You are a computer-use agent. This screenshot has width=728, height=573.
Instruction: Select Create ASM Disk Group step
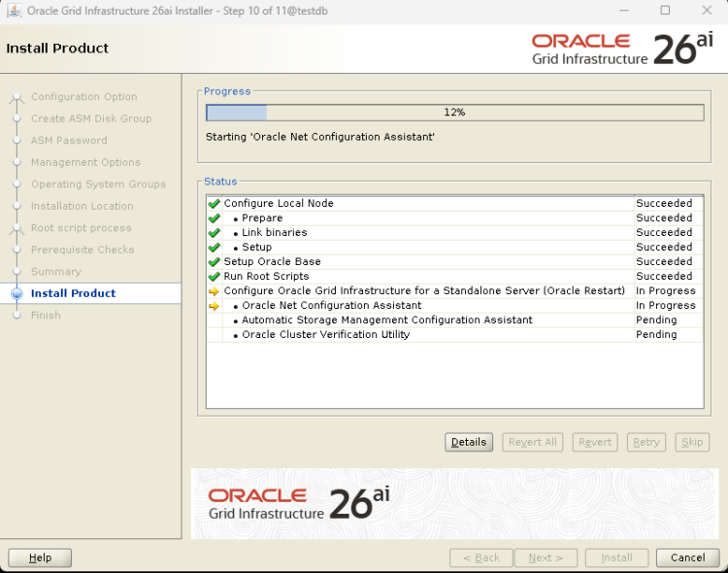pyautogui.click(x=91, y=118)
